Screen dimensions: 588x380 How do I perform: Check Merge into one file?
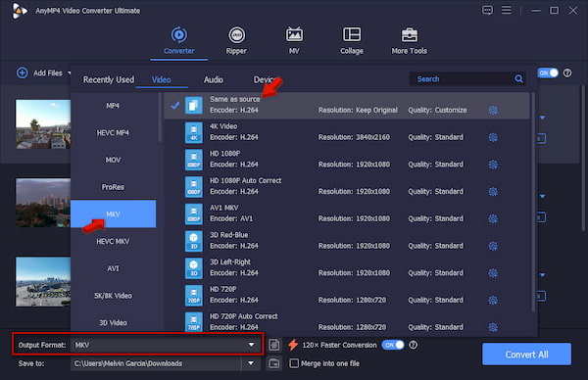pos(294,363)
